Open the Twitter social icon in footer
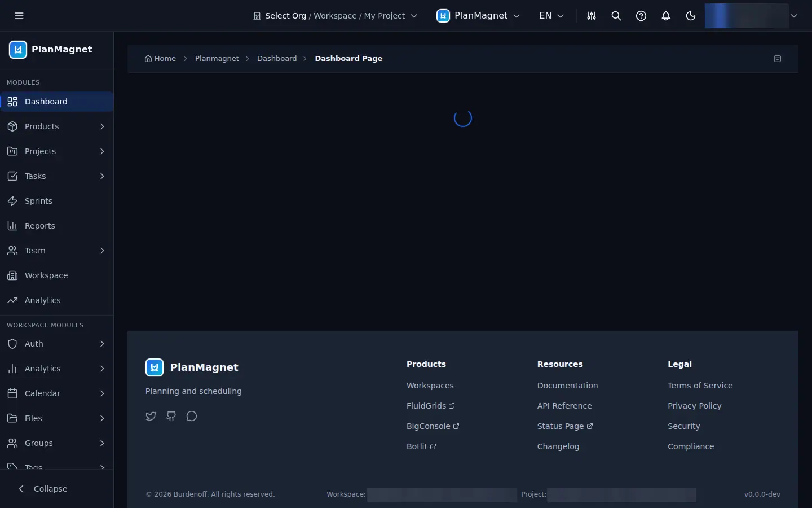 point(151,416)
